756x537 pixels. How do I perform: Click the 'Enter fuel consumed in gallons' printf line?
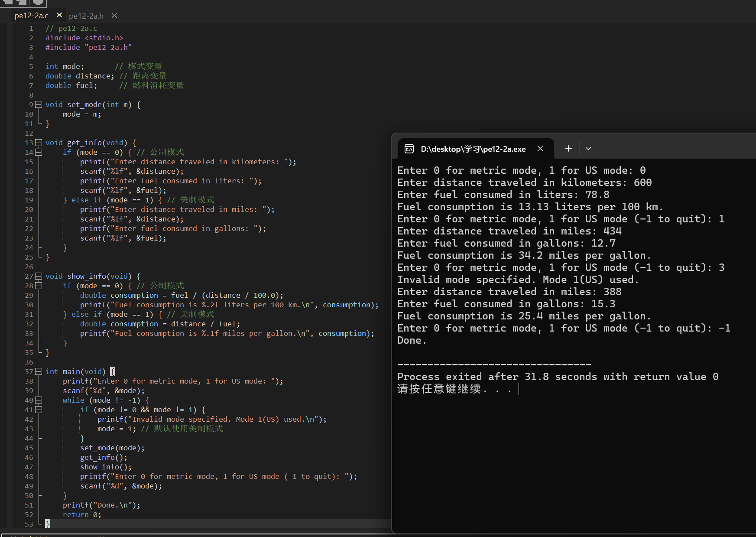point(173,228)
